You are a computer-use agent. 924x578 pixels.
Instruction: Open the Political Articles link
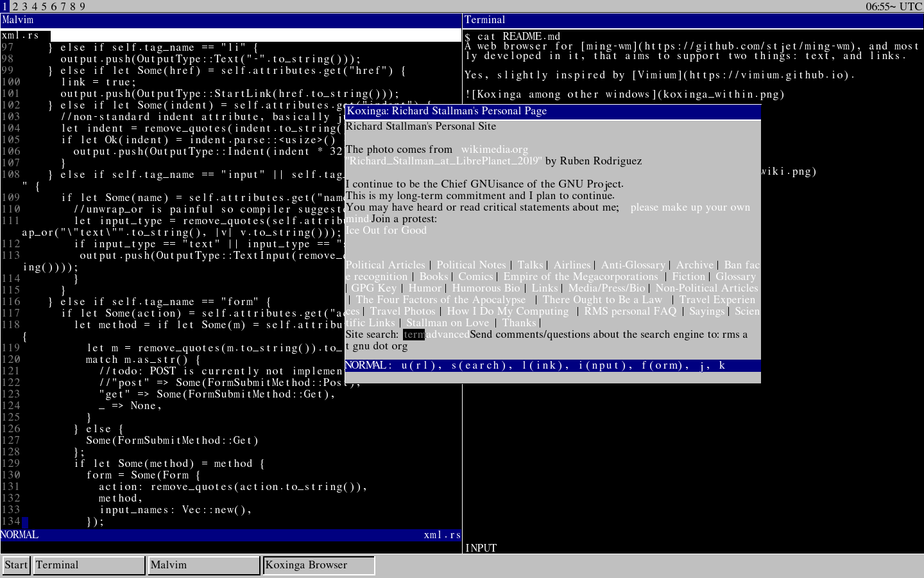[385, 265]
